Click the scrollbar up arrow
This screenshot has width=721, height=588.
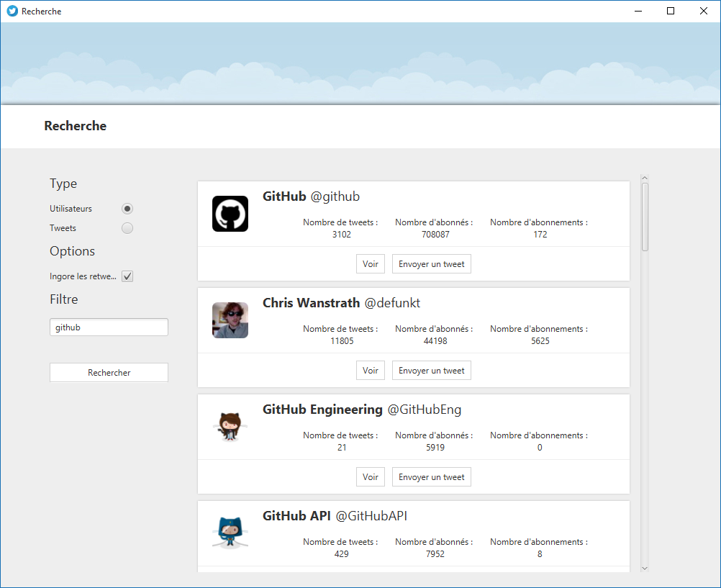[x=645, y=178]
